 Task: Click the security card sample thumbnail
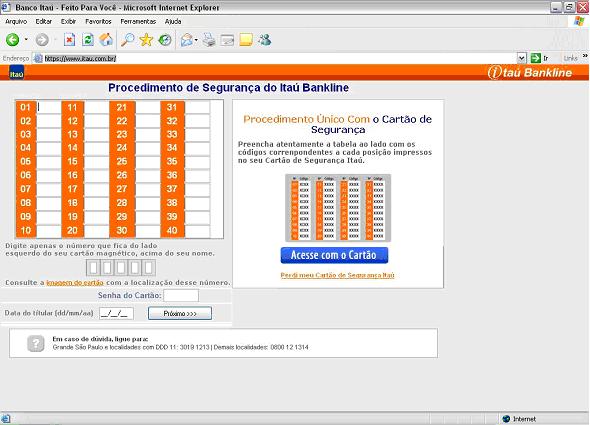pyautogui.click(x=338, y=208)
